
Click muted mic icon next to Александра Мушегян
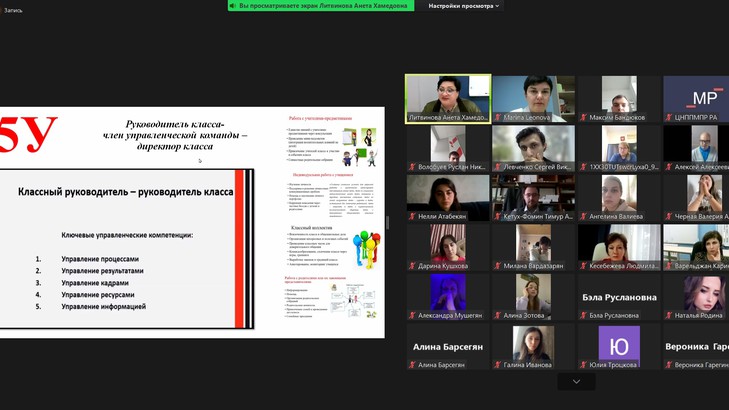point(412,315)
